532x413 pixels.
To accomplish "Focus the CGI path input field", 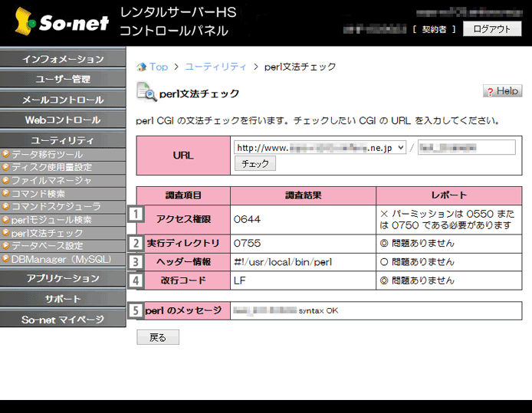I will coord(467,147).
